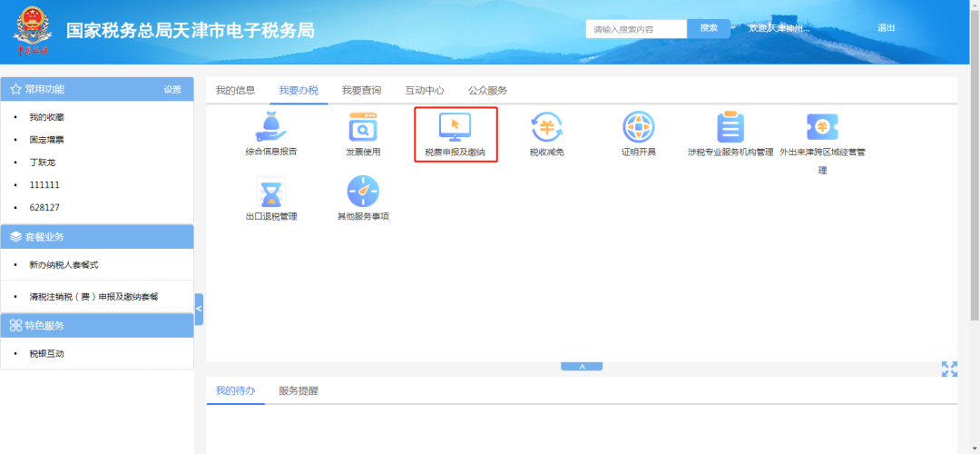Open 其他服务事项 icon
Viewport: 980px width, 454px height.
click(x=363, y=192)
